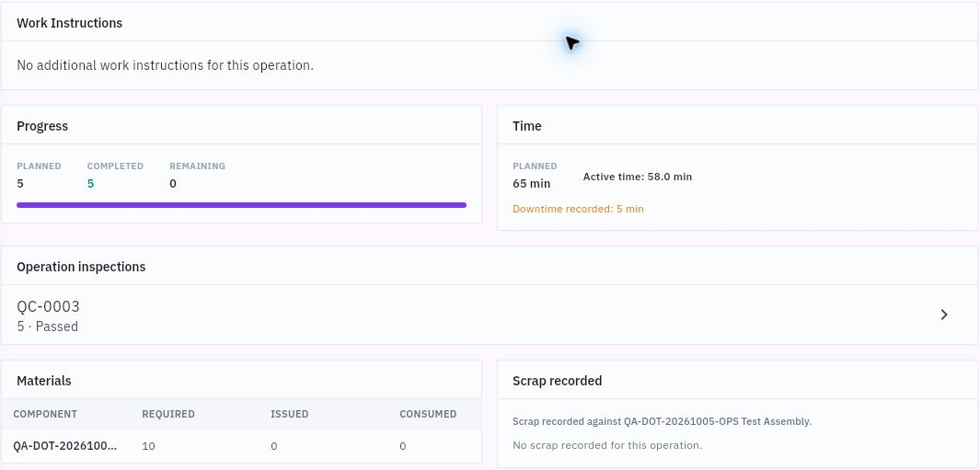The height and width of the screenshot is (470, 980).
Task: Click the green COMPLETED value 5
Action: tap(90, 184)
